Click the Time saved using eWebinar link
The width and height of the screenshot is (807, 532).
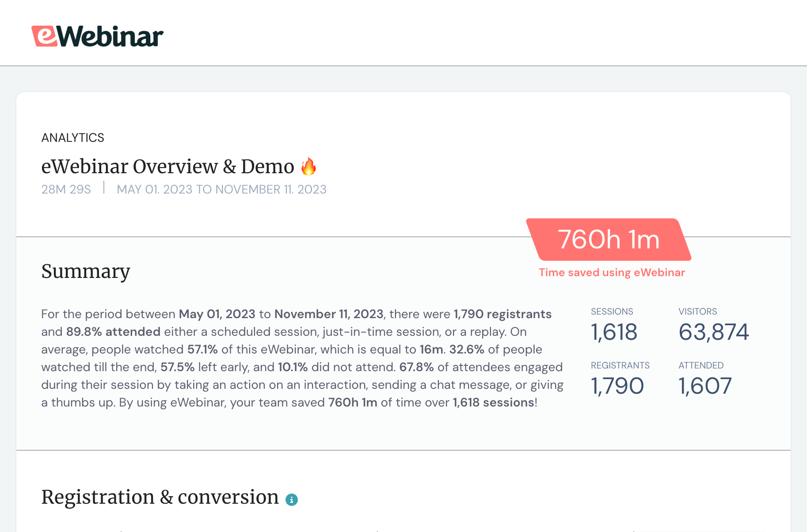612,272
